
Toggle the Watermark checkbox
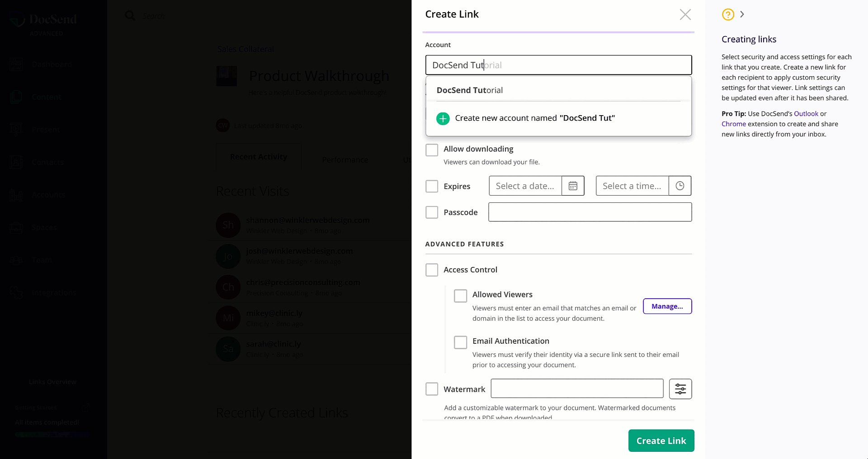click(432, 389)
